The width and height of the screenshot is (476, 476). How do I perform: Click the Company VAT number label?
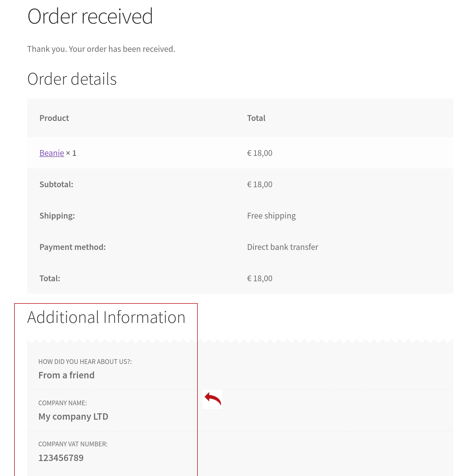[73, 444]
